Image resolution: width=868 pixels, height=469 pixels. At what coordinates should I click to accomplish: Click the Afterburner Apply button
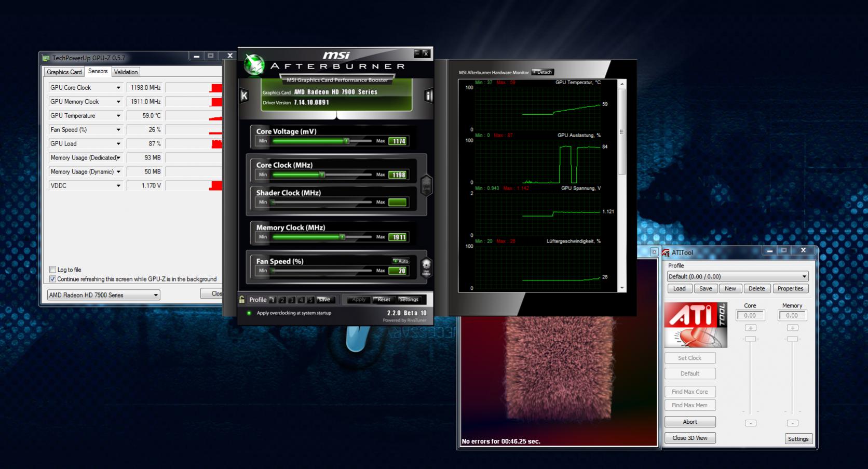pyautogui.click(x=359, y=300)
